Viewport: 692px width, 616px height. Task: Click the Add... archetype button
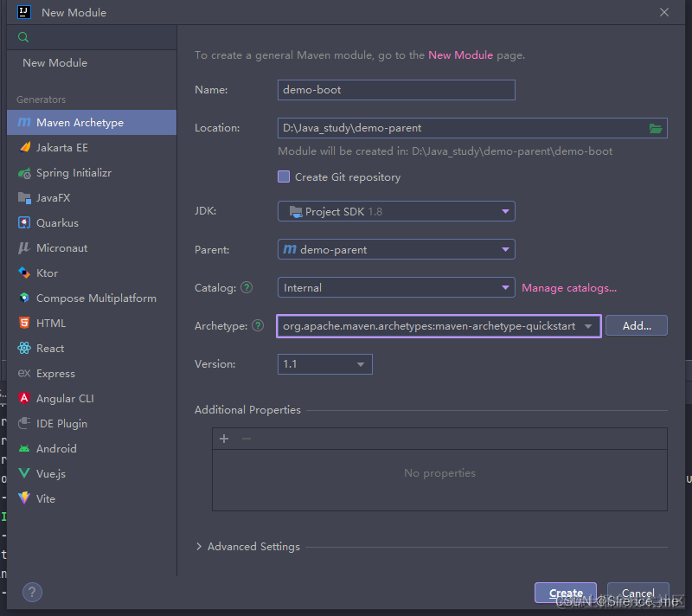[x=637, y=325]
